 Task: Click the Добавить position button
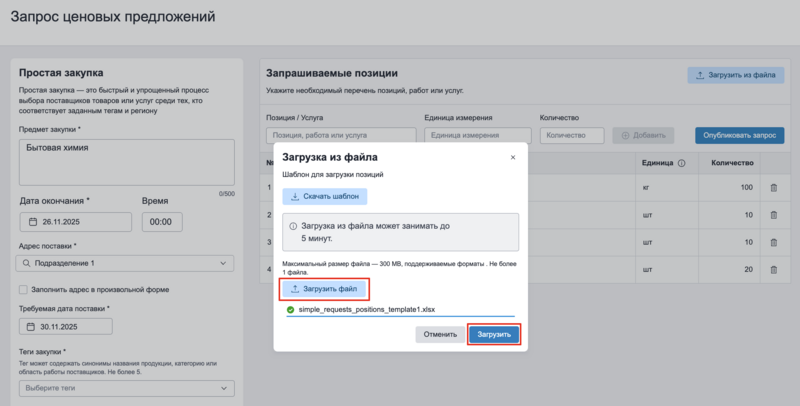click(x=643, y=135)
